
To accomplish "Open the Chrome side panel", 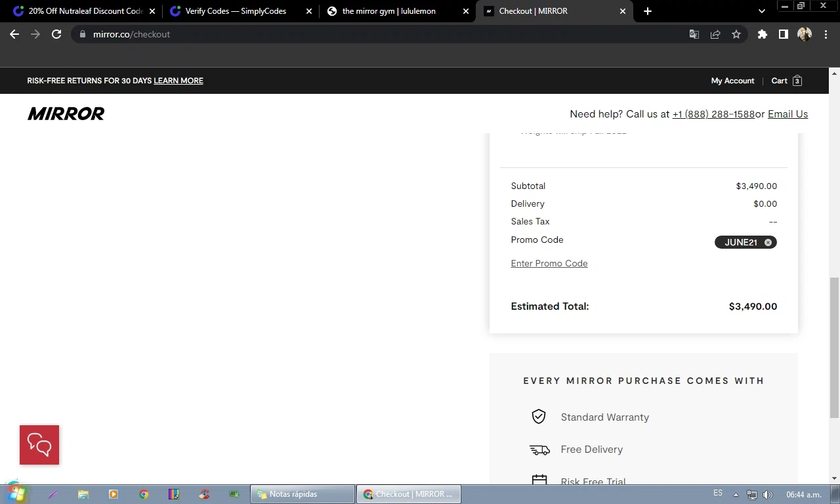I will tap(784, 34).
